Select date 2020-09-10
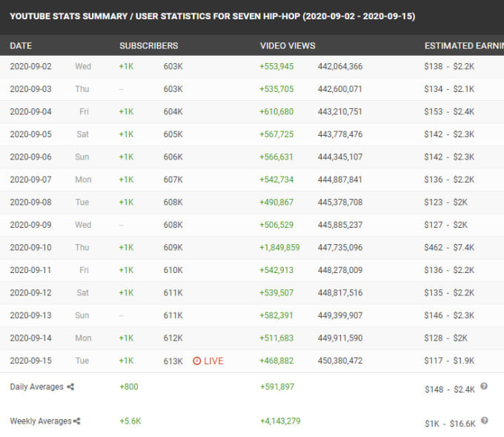The height and width of the screenshot is (437, 504). [x=30, y=248]
